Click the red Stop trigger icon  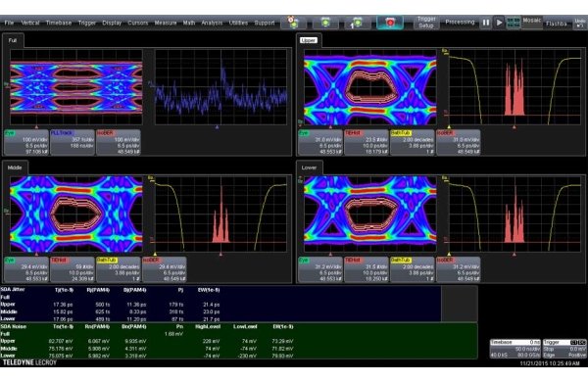pos(390,23)
